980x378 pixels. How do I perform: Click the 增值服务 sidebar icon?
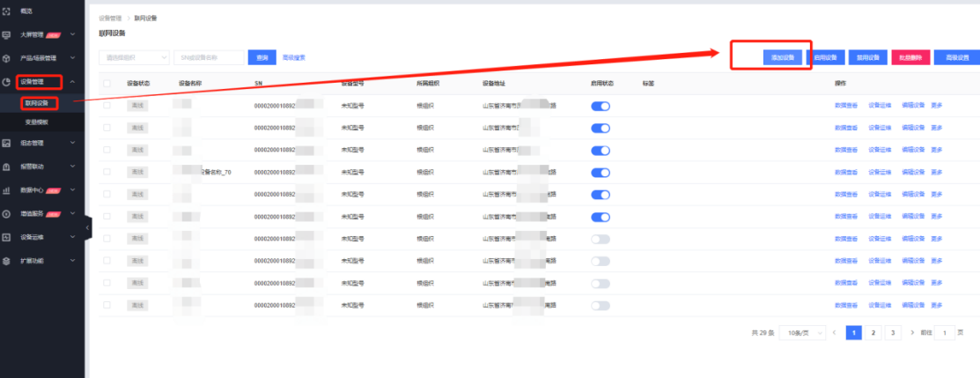(x=7, y=213)
